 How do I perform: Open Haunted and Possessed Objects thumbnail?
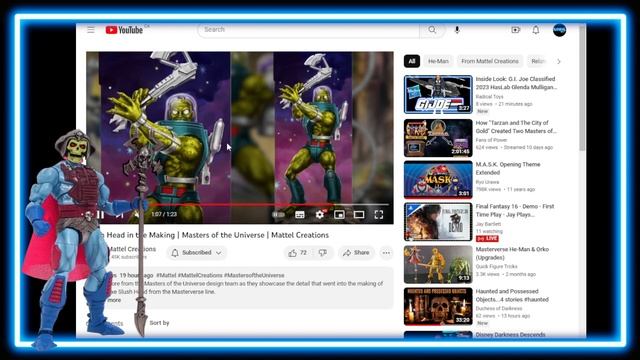point(438,307)
